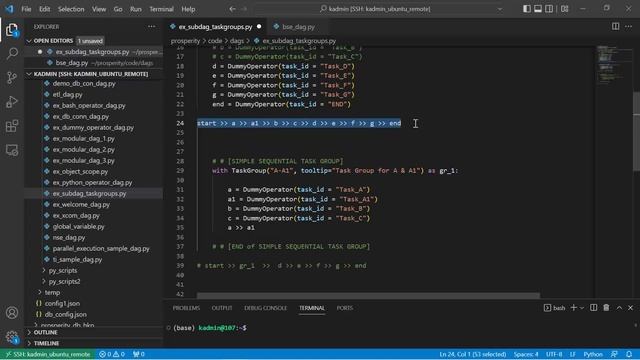Open the Terminal menu
Image resolution: width=640 pixels, height=360 pixels.
point(161,9)
